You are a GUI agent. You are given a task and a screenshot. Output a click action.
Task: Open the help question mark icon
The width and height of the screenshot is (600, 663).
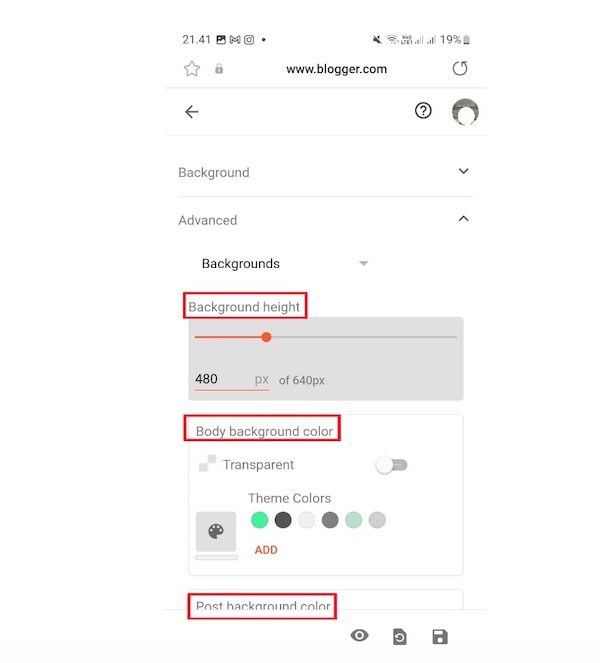[423, 111]
